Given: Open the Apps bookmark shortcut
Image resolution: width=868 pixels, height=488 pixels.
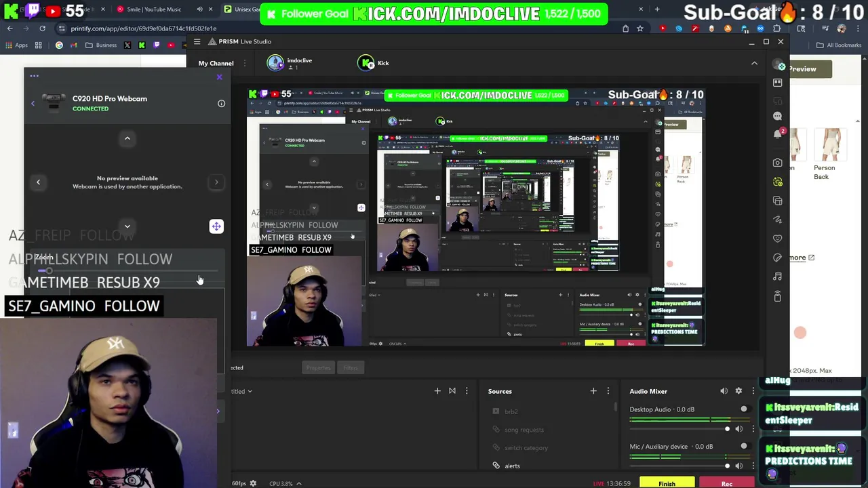Looking at the screenshot, I should coord(17,45).
